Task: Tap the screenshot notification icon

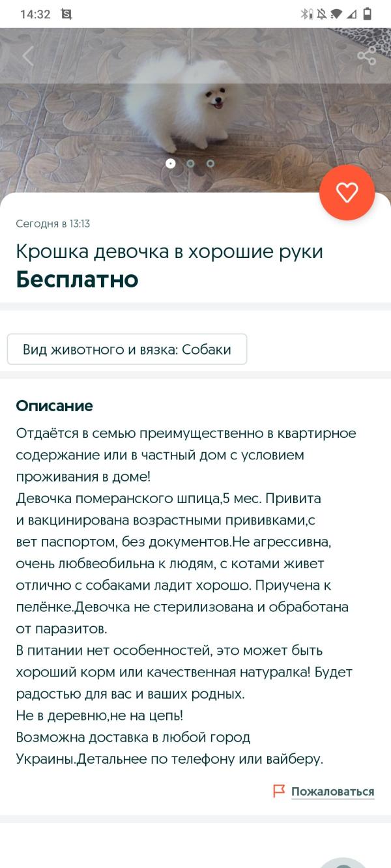Action: [66, 14]
